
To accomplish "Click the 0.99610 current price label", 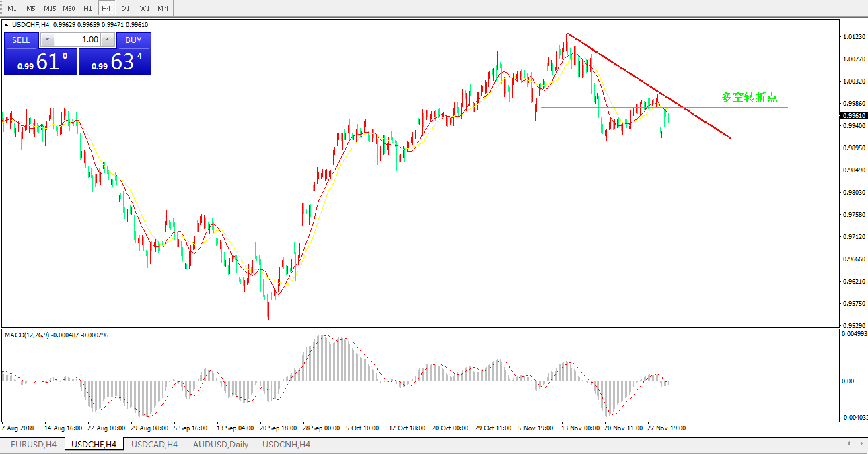I will click(853, 116).
